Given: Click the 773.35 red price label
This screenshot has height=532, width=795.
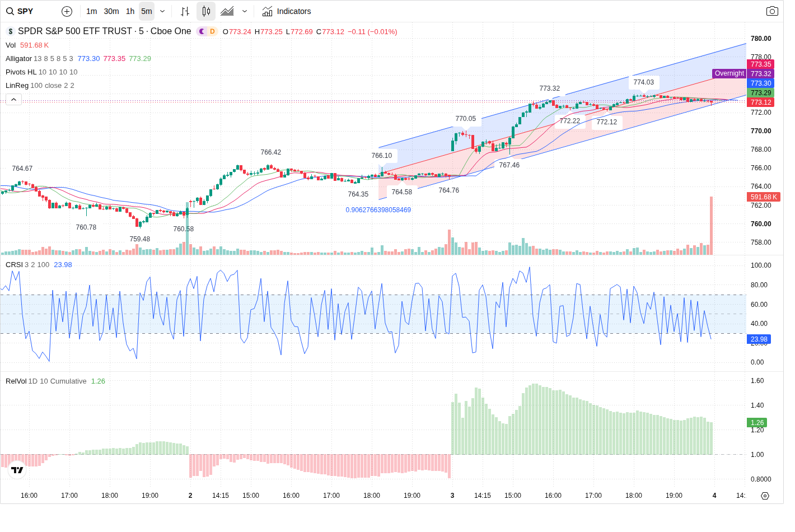Looking at the screenshot, I should pos(761,64).
